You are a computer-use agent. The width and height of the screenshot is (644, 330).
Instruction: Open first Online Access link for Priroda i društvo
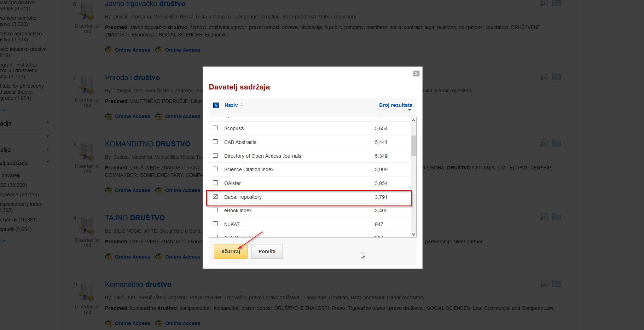click(132, 116)
